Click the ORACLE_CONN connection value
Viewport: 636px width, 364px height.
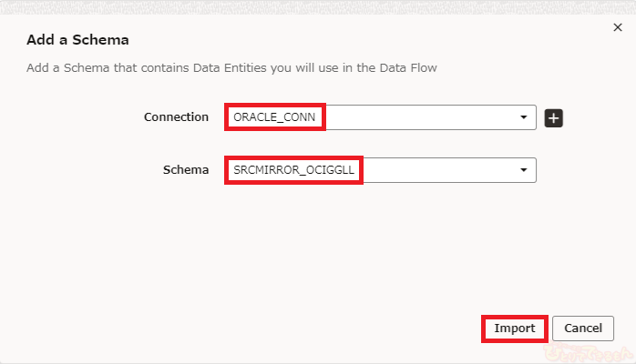tap(274, 117)
